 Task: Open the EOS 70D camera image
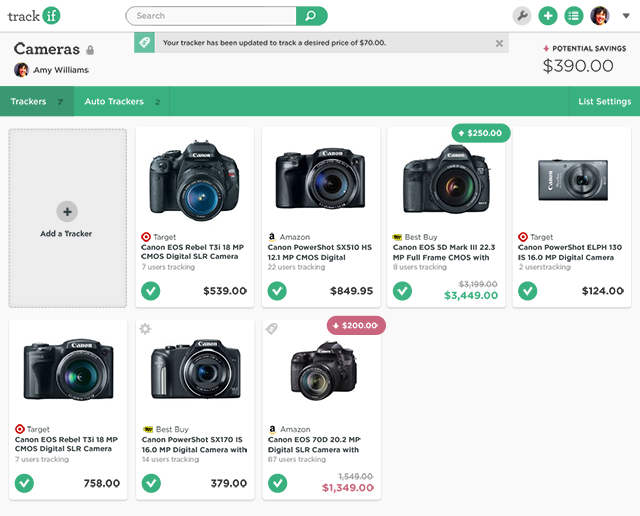point(324,370)
